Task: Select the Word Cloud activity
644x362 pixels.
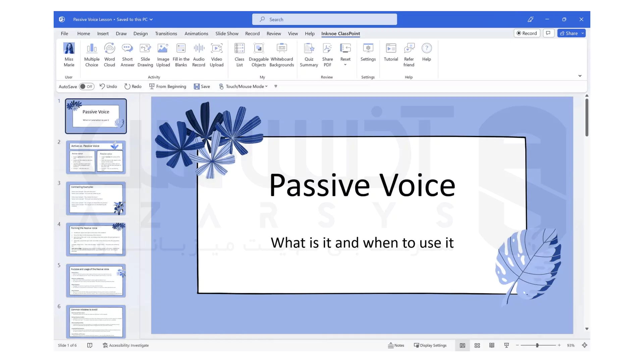Action: point(109,53)
